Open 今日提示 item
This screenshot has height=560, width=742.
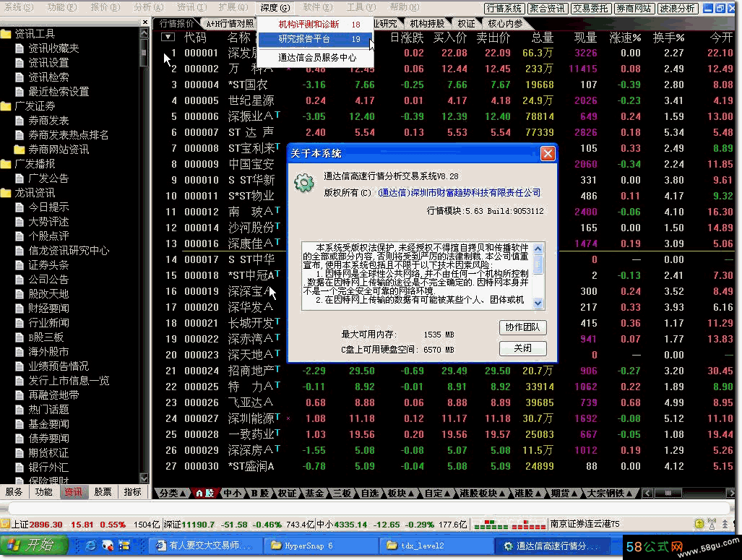click(x=43, y=207)
